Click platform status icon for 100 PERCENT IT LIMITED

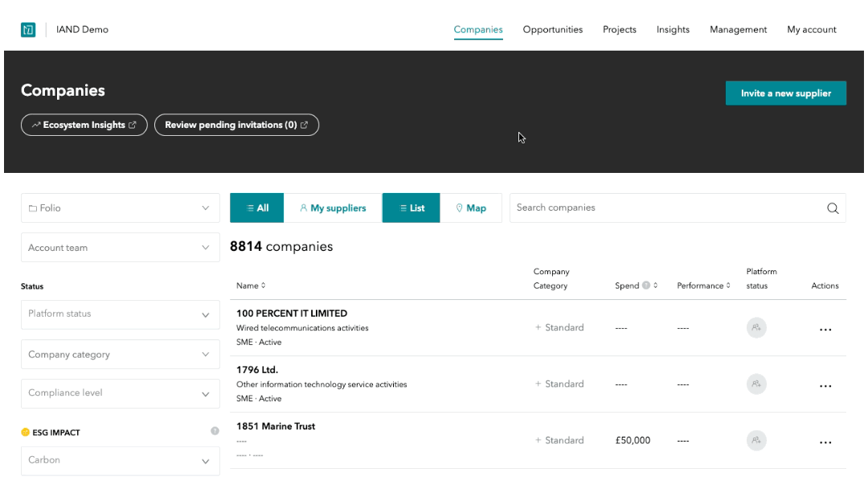pos(756,328)
